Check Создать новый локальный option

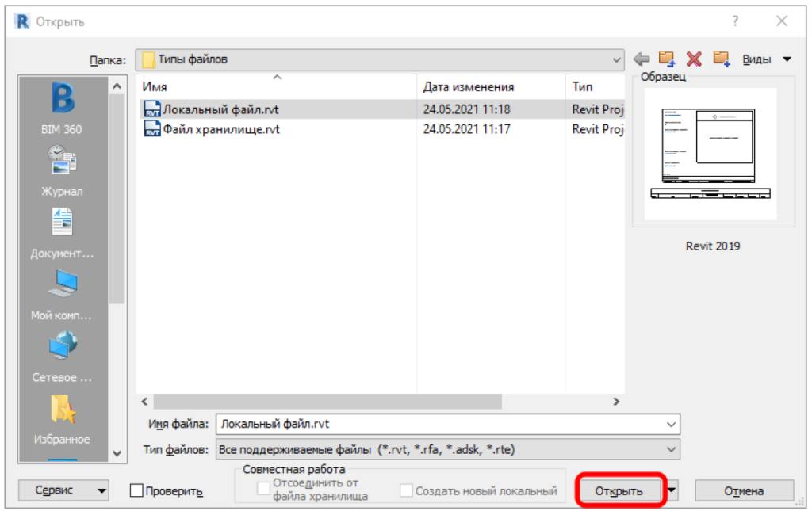406,491
